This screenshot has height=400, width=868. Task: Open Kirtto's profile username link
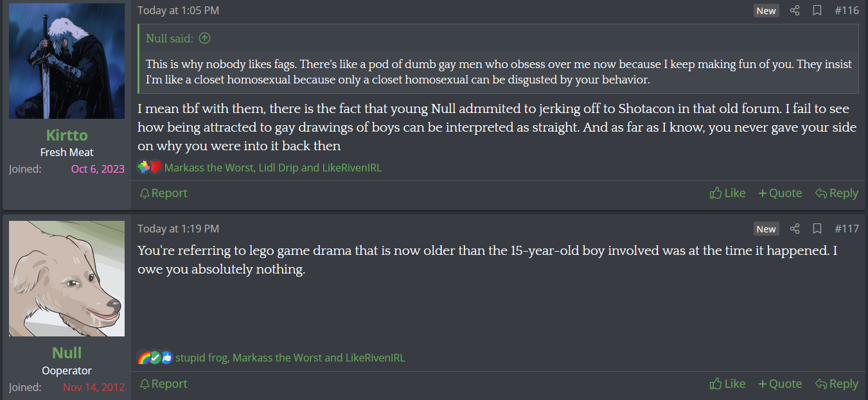67,135
